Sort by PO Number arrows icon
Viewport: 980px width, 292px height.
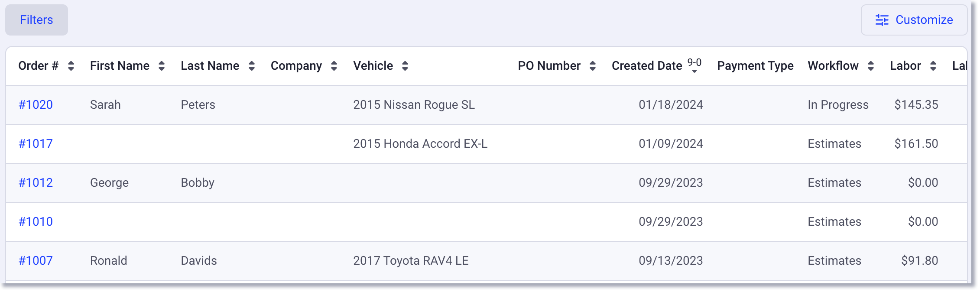[593, 66]
